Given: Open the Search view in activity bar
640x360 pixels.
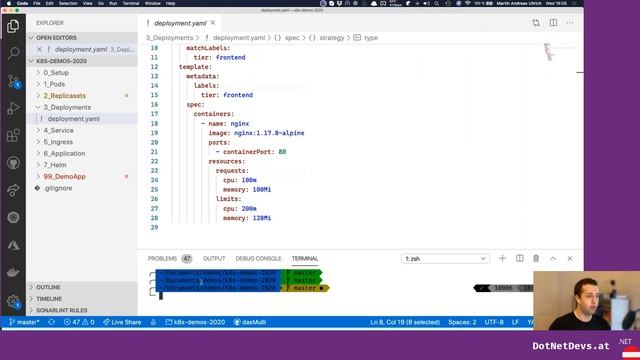Looking at the screenshot, I should pyautogui.click(x=13, y=53).
